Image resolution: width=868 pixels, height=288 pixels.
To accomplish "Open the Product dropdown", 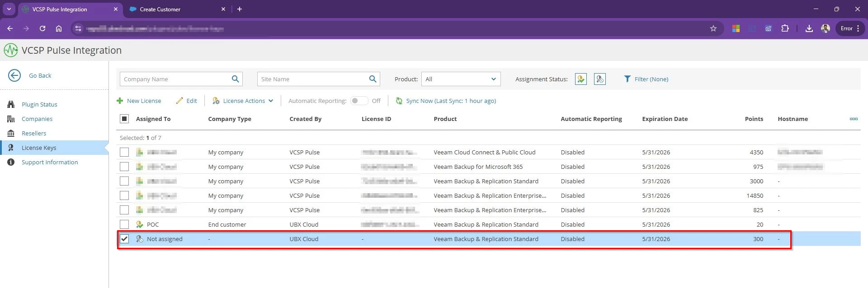I will 461,79.
